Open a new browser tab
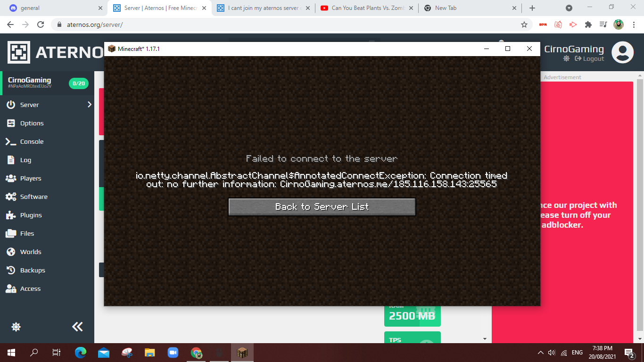Image resolution: width=644 pixels, height=362 pixels. (x=532, y=8)
